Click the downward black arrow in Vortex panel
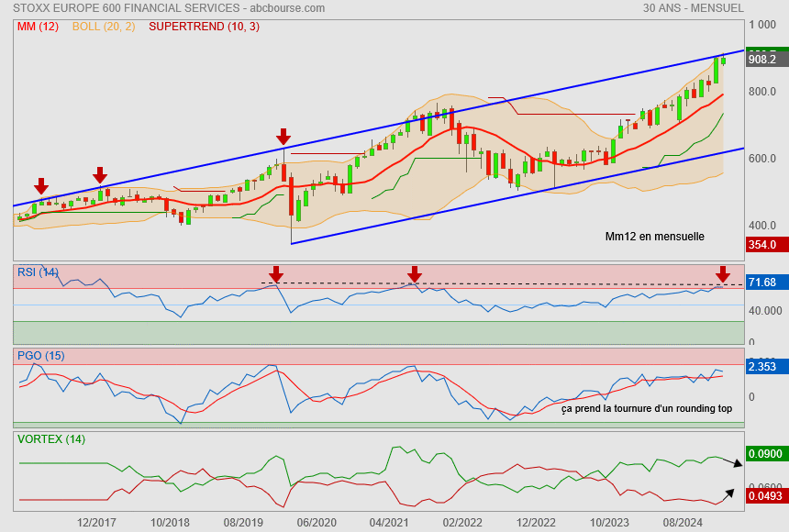This screenshot has width=789, height=532. (732, 462)
